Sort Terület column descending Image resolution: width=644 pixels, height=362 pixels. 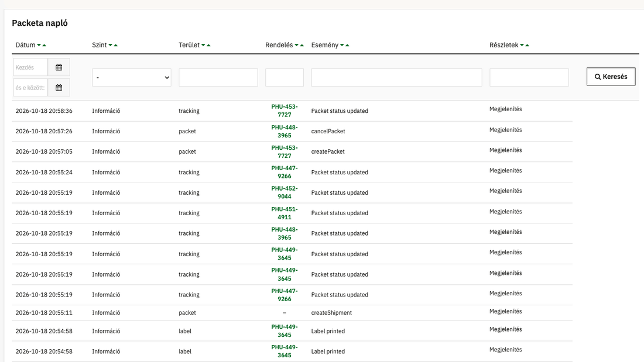203,45
